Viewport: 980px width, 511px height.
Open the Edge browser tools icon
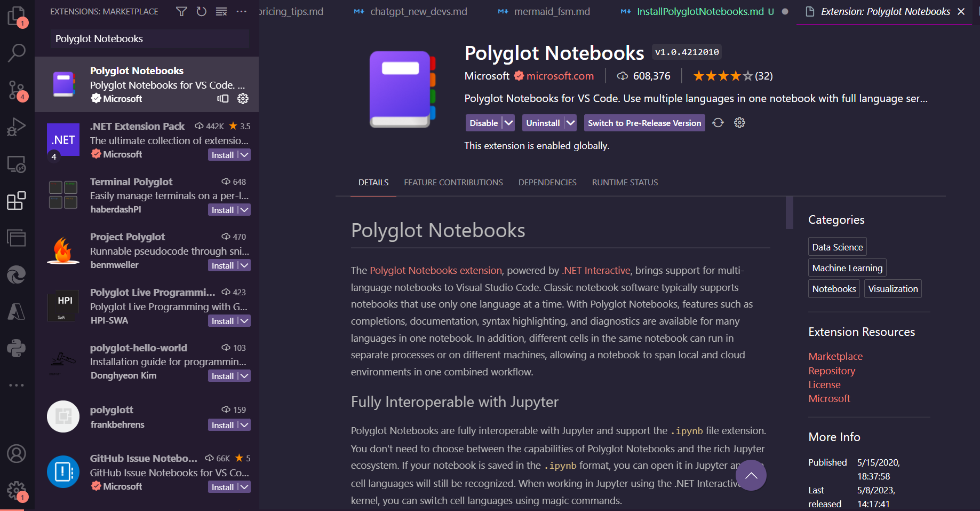[x=17, y=274]
